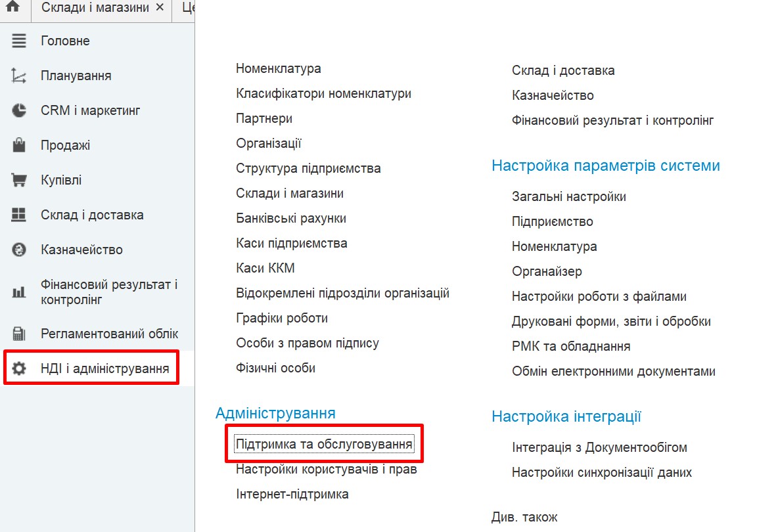
Task: Click the Головне menu icon
Action: pos(19,41)
